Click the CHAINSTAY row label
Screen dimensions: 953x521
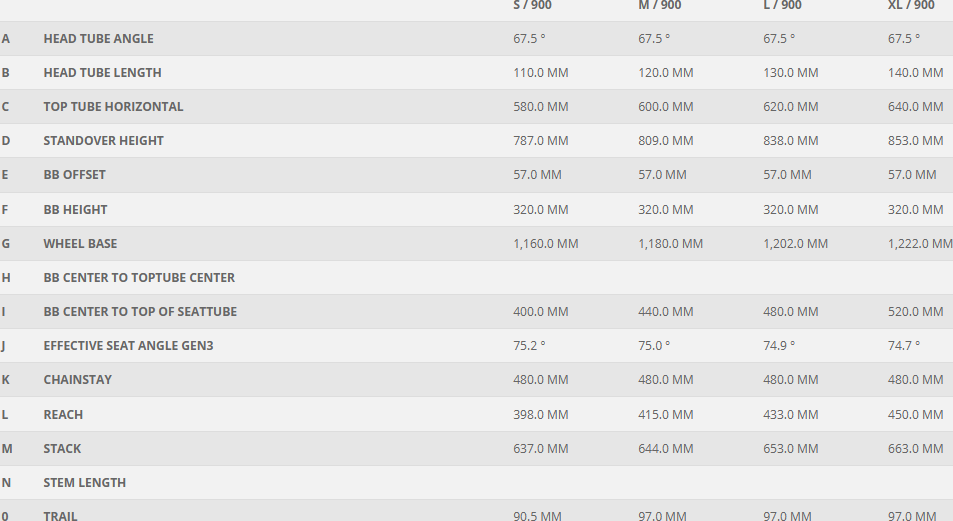pyautogui.click(x=77, y=380)
